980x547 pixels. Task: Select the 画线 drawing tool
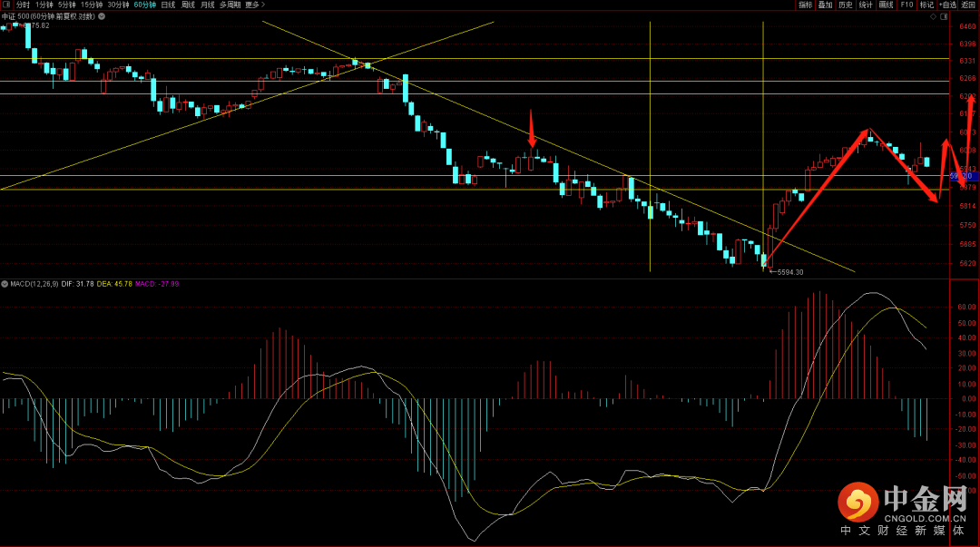click(886, 5)
